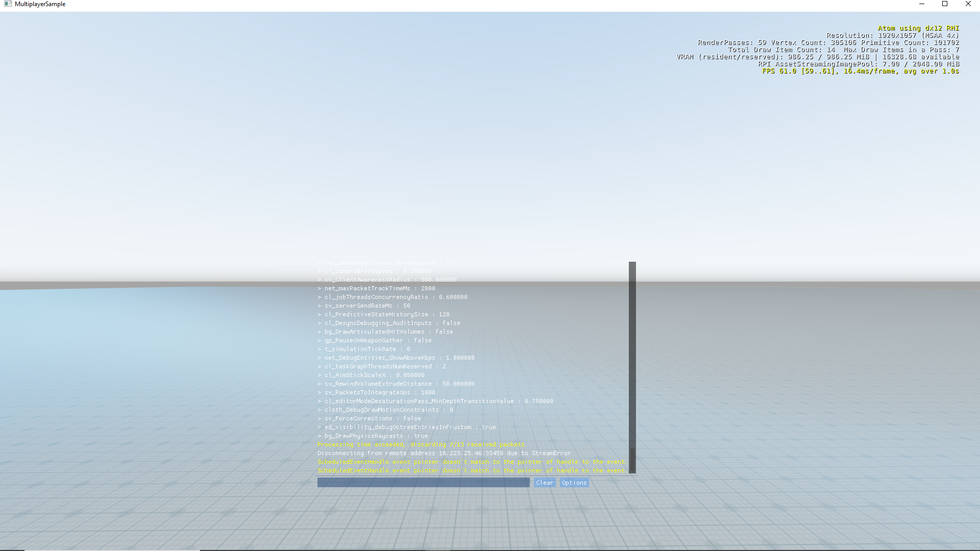
Task: Select the ScheduledEventHandle warning line
Action: tap(472, 462)
